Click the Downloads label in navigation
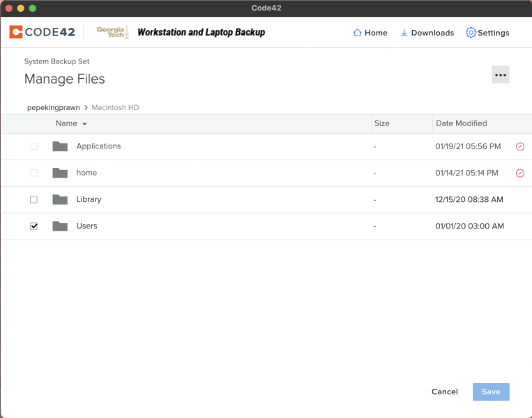This screenshot has width=532, height=418. click(x=432, y=33)
